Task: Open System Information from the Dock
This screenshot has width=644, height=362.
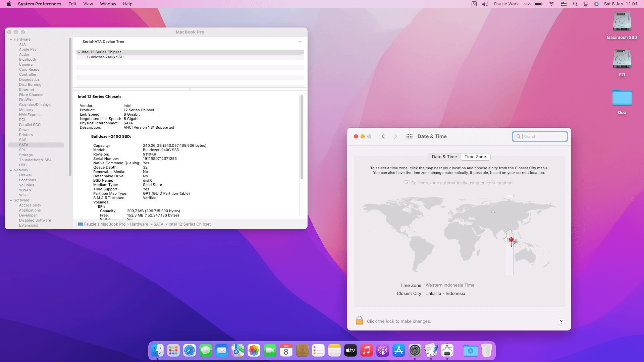Action: [x=447, y=351]
